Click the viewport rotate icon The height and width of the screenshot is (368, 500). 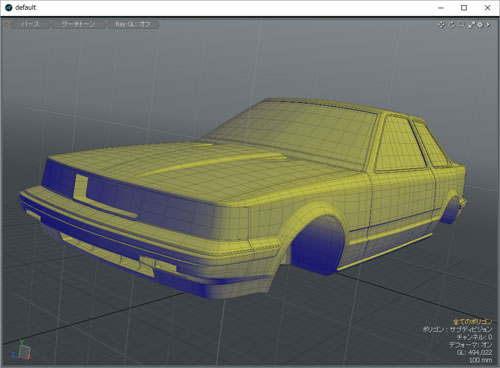tap(451, 25)
